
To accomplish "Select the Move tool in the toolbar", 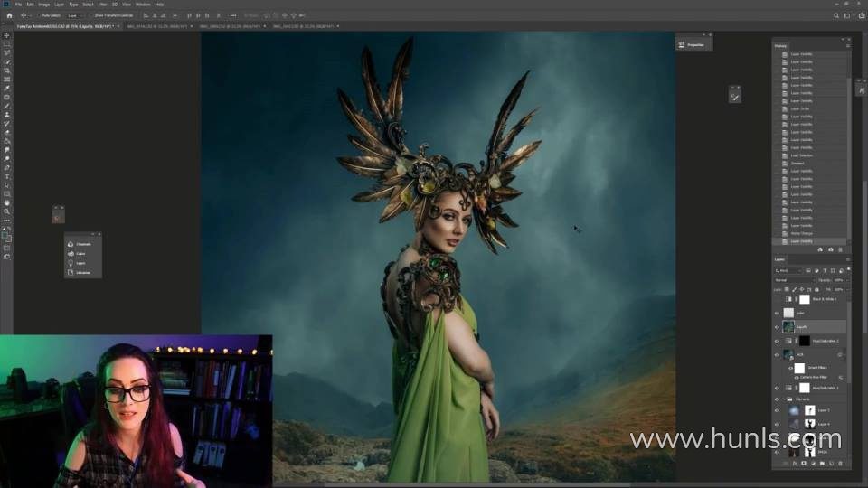I will pyautogui.click(x=6, y=35).
